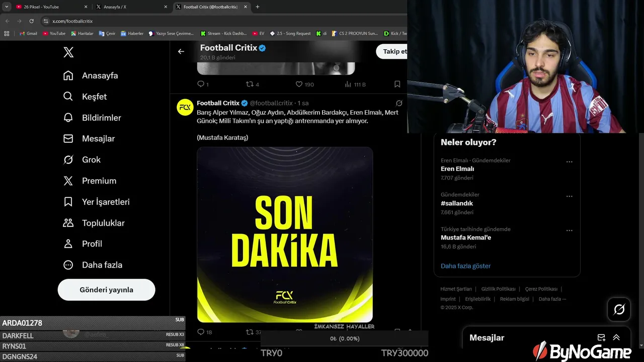The image size is (644, 362).
Task: Open Football Critix FCX avatar on post
Action: 185,107
